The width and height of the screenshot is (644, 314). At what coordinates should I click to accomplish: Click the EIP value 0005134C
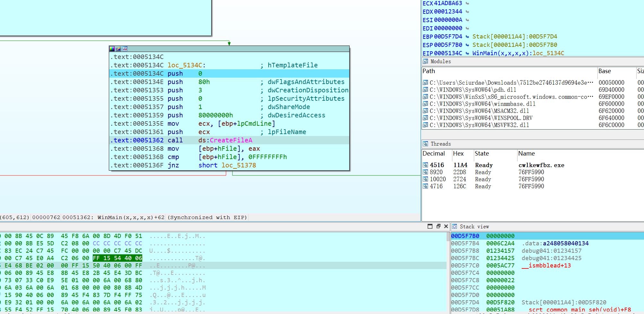click(x=448, y=54)
